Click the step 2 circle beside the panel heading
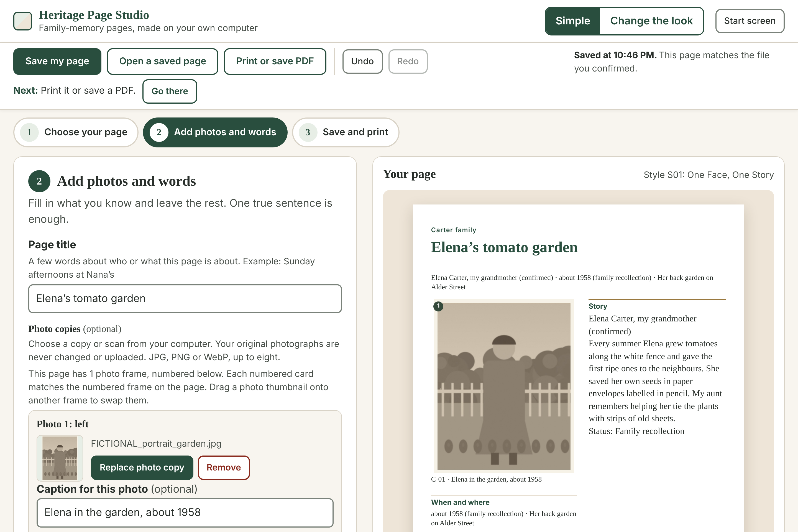The width and height of the screenshot is (798, 532). [39, 181]
